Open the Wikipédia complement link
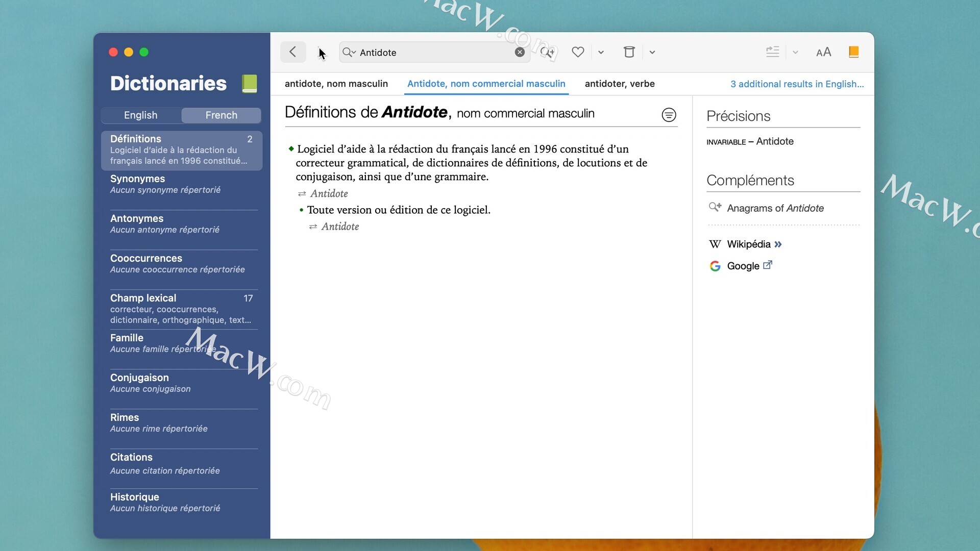The height and width of the screenshot is (551, 980). tap(748, 244)
